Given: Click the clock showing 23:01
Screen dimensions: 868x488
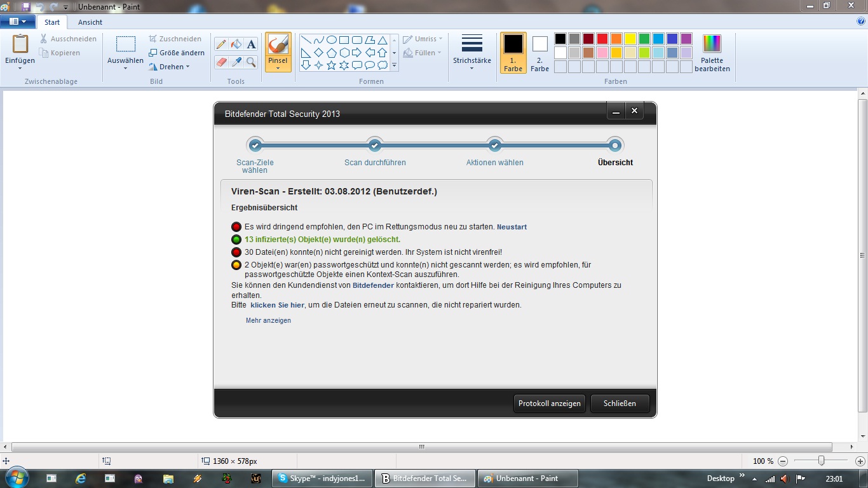Looking at the screenshot, I should pyautogui.click(x=834, y=478).
